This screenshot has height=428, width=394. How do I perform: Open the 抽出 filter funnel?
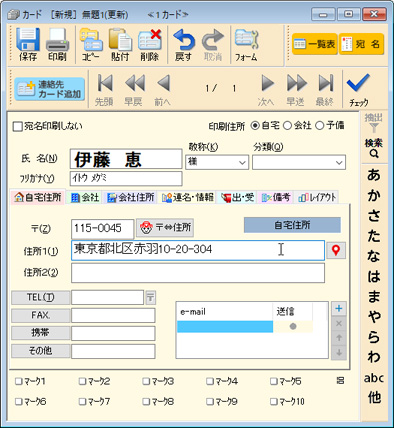[374, 123]
